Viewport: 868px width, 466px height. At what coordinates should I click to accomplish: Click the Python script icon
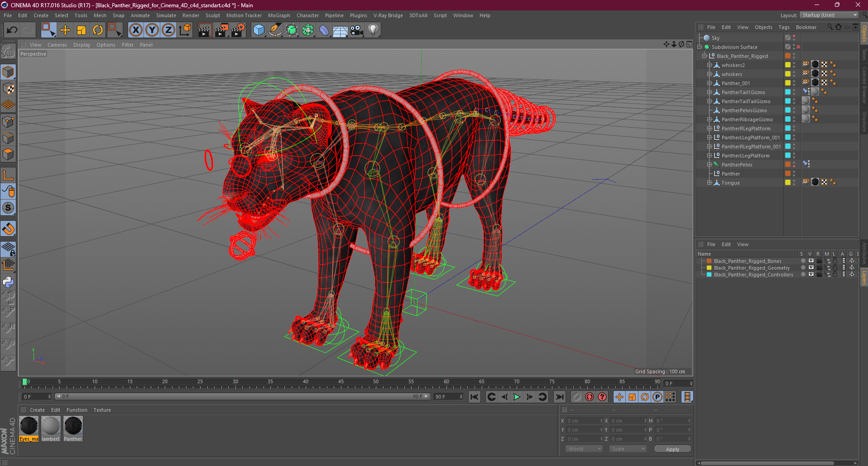[9, 282]
